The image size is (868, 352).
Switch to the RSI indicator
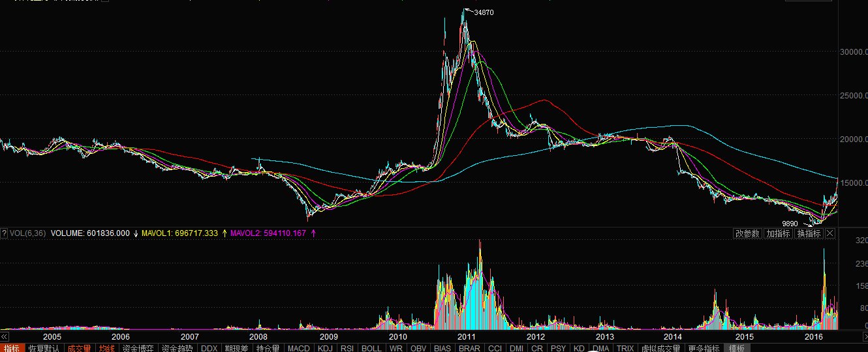347,348
